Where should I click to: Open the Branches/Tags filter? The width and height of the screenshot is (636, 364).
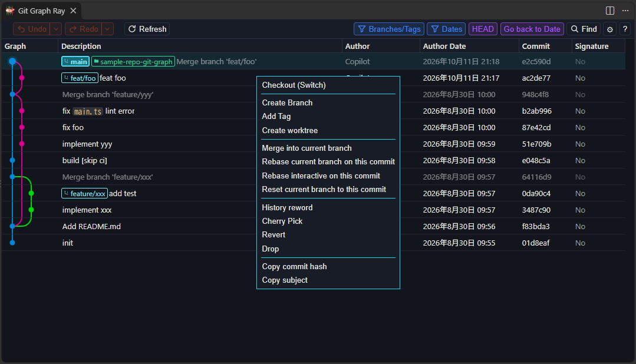(x=389, y=29)
